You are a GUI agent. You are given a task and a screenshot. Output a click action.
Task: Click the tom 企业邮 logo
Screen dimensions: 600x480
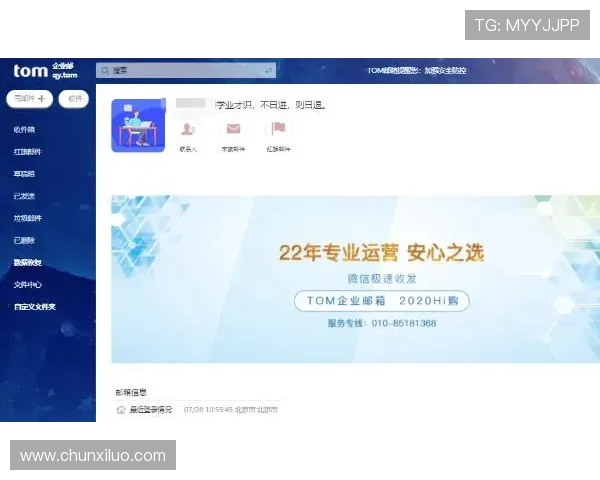(x=45, y=71)
